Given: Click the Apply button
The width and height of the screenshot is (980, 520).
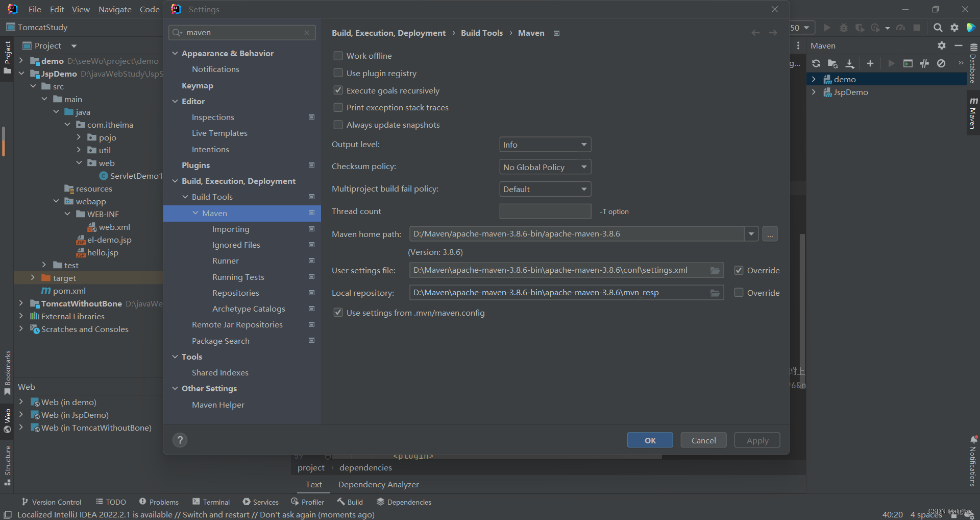Looking at the screenshot, I should coord(757,440).
